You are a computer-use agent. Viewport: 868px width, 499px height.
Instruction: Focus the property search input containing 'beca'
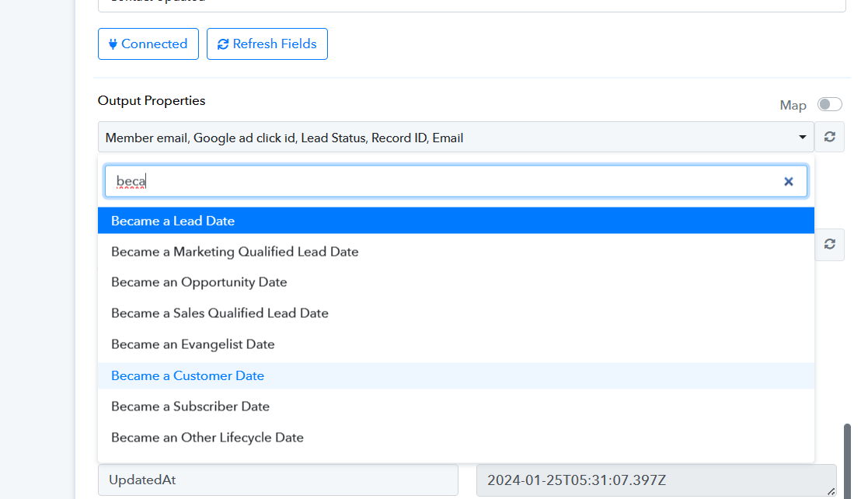pos(455,181)
